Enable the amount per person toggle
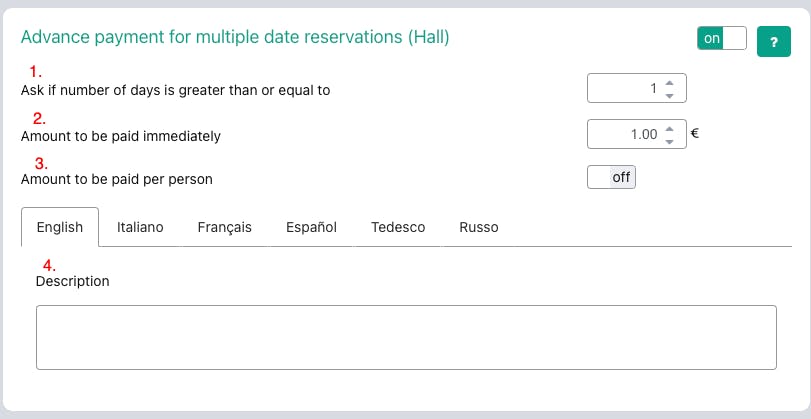Screen dimensions: 811x419 611,177
